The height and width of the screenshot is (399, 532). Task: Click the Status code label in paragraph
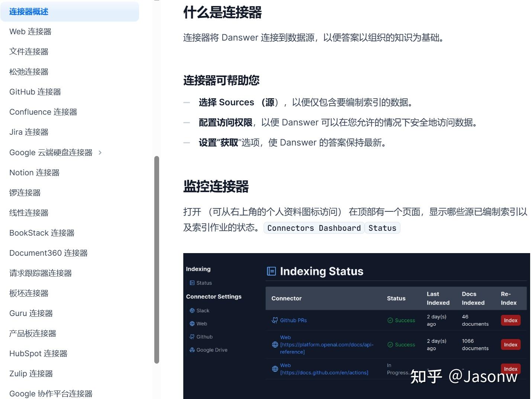pos(382,228)
